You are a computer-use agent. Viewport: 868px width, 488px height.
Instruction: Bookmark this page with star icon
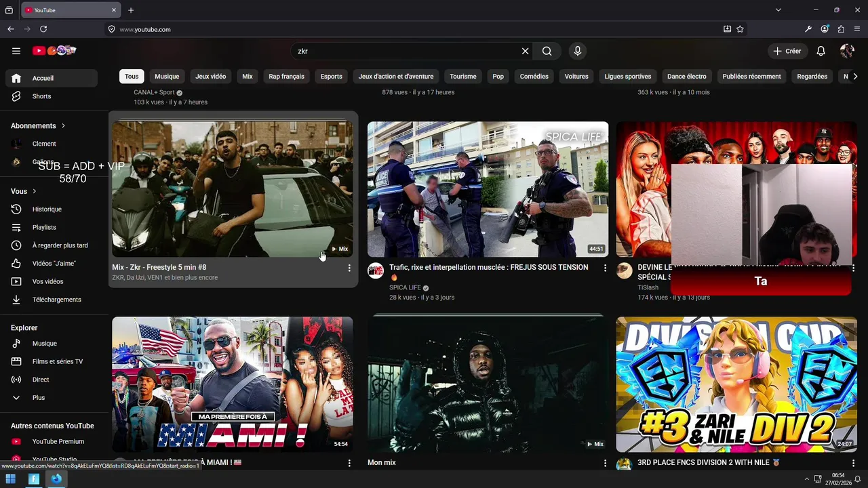pos(740,29)
